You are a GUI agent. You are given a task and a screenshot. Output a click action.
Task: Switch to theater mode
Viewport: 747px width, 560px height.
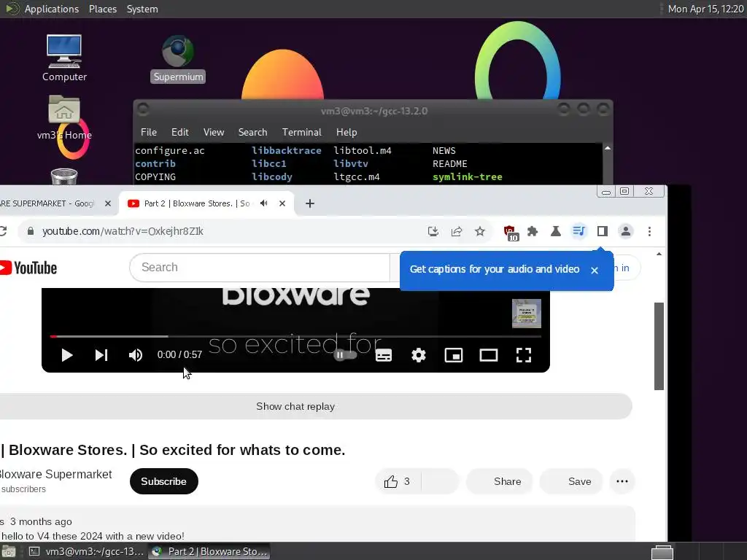pyautogui.click(x=488, y=355)
